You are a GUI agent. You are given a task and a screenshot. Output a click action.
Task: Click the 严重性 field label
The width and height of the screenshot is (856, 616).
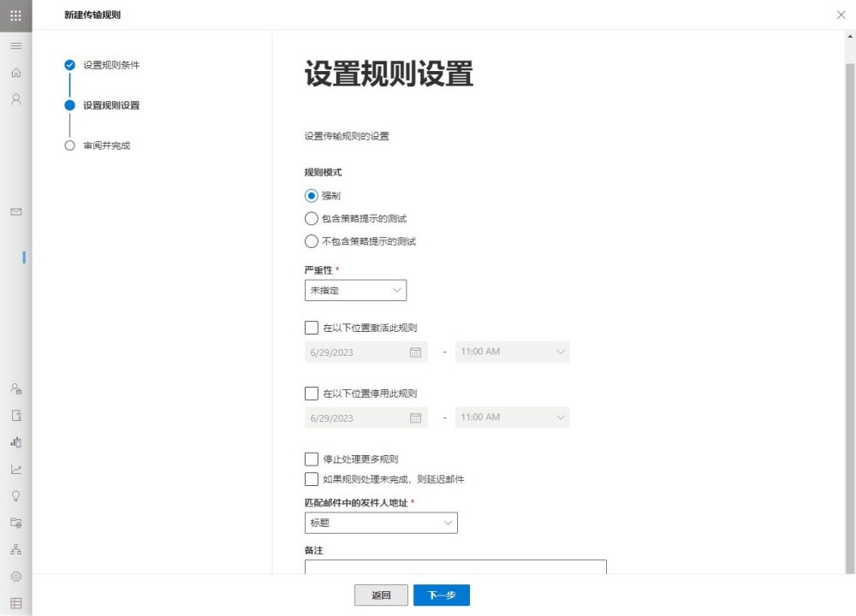pyautogui.click(x=318, y=270)
